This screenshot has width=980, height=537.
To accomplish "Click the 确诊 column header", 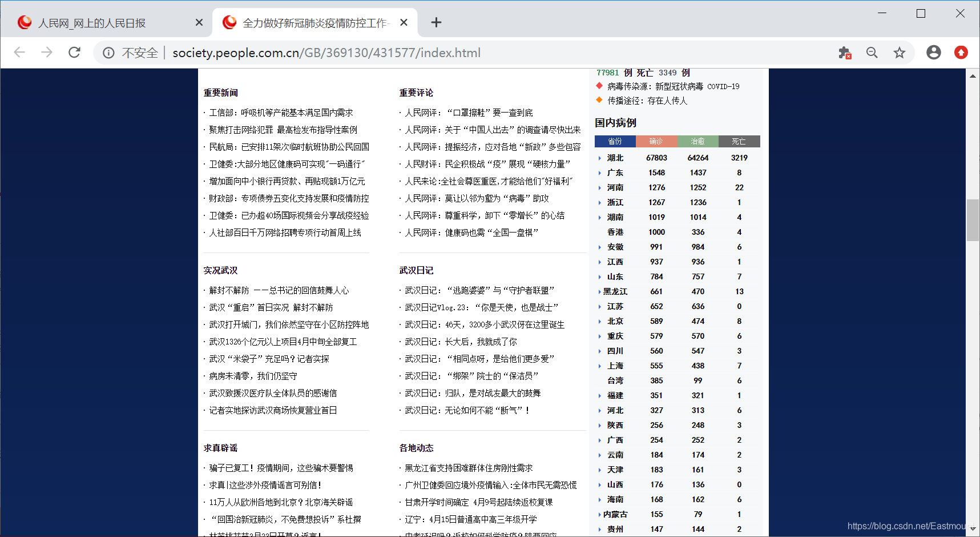I will coord(656,141).
